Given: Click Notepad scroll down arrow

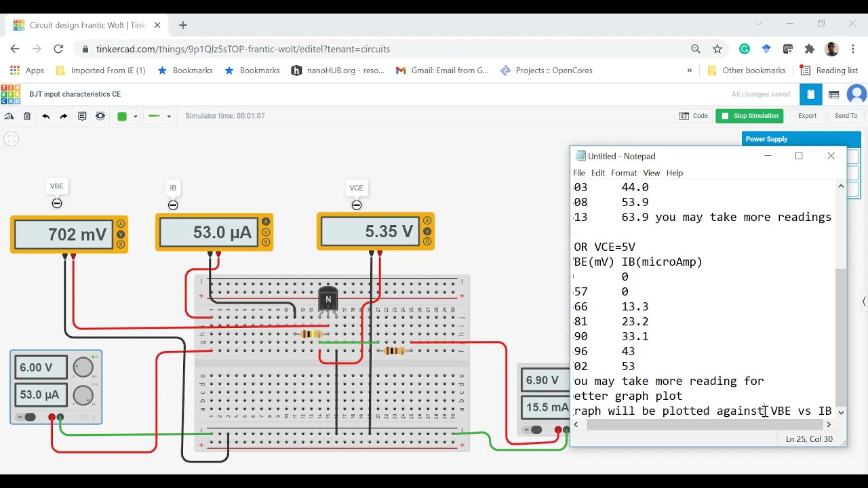Looking at the screenshot, I should pyautogui.click(x=841, y=411).
